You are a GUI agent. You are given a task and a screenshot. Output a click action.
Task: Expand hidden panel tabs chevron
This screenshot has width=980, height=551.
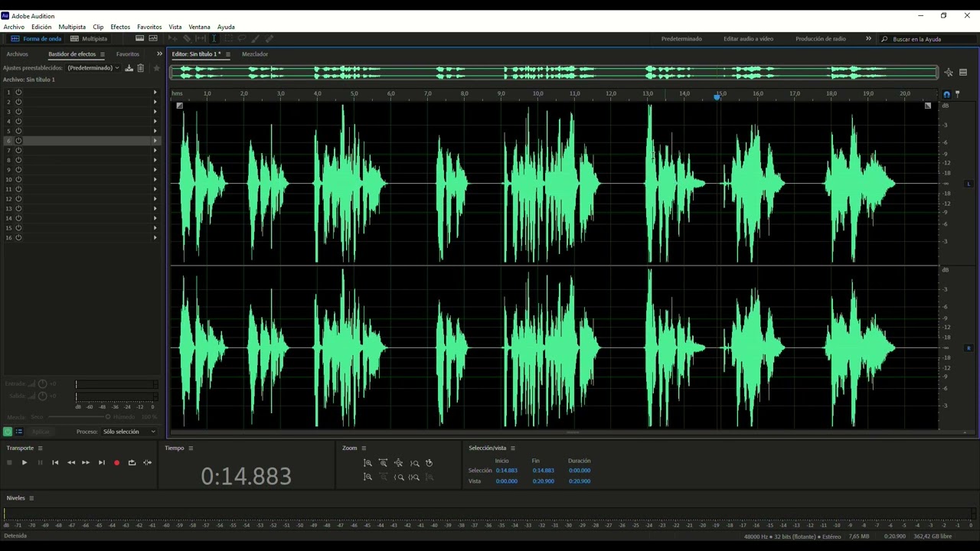tap(159, 54)
